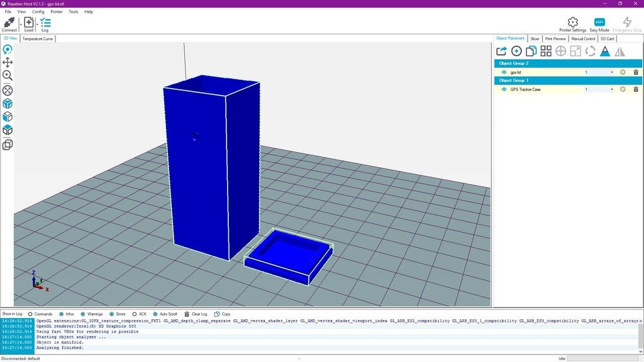Switch to the Slicer tab

535,38
